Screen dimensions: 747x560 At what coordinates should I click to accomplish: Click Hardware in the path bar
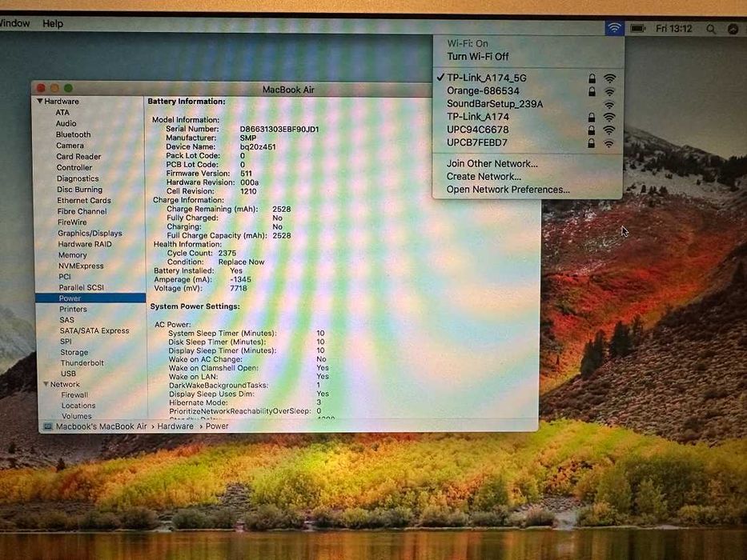[175, 426]
